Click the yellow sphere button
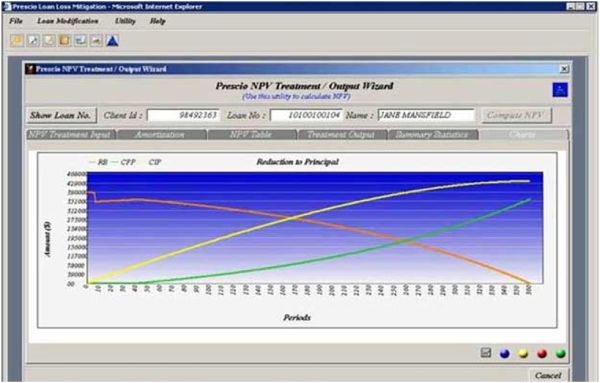The width and height of the screenshot is (600, 383). tap(523, 354)
